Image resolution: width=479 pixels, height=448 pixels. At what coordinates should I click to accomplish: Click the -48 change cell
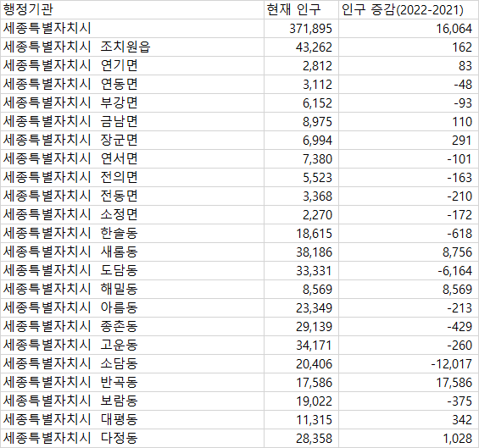point(409,85)
